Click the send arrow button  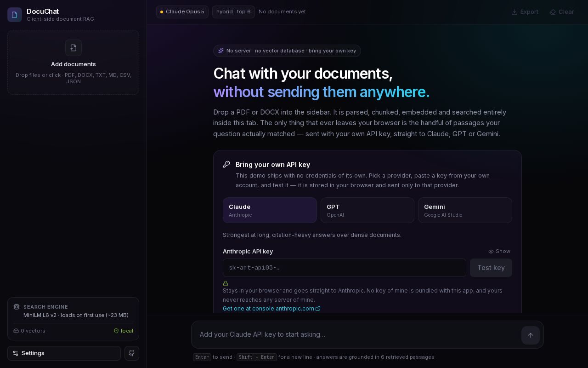point(531,335)
